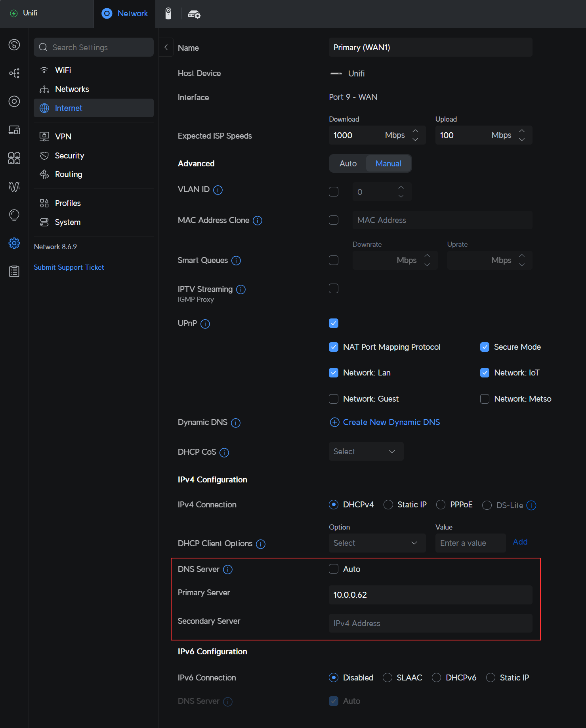This screenshot has width=586, height=728.
Task: Select the PPPoE connection radio button
Action: 441,505
